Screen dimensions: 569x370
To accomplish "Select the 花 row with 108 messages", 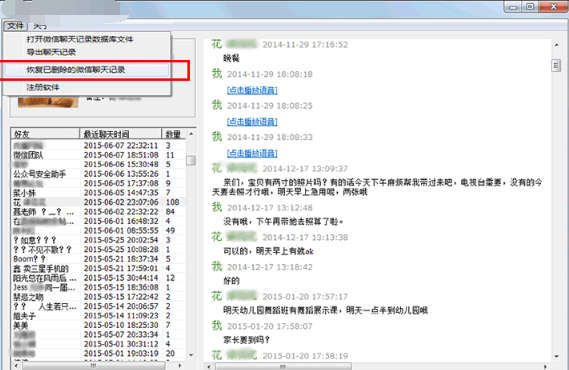I will [98, 202].
